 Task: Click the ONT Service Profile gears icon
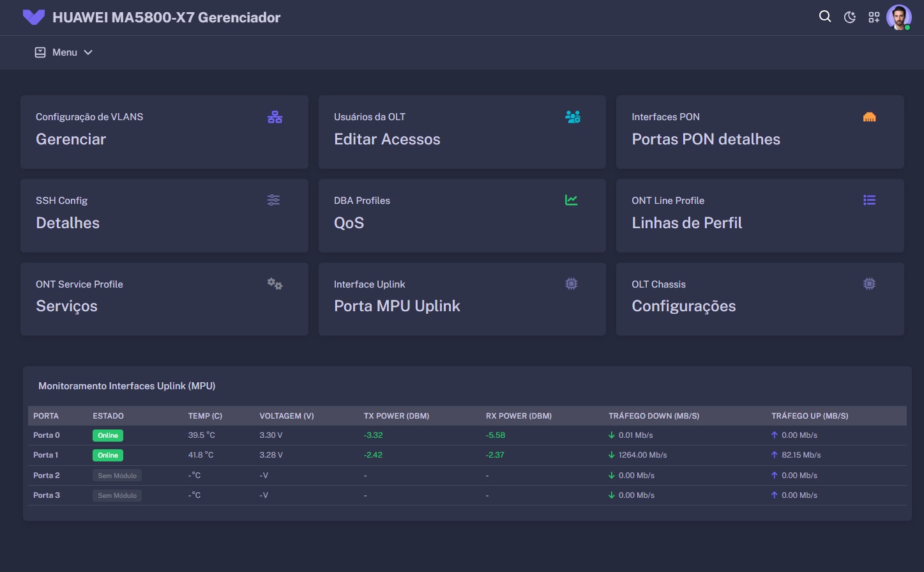click(275, 284)
